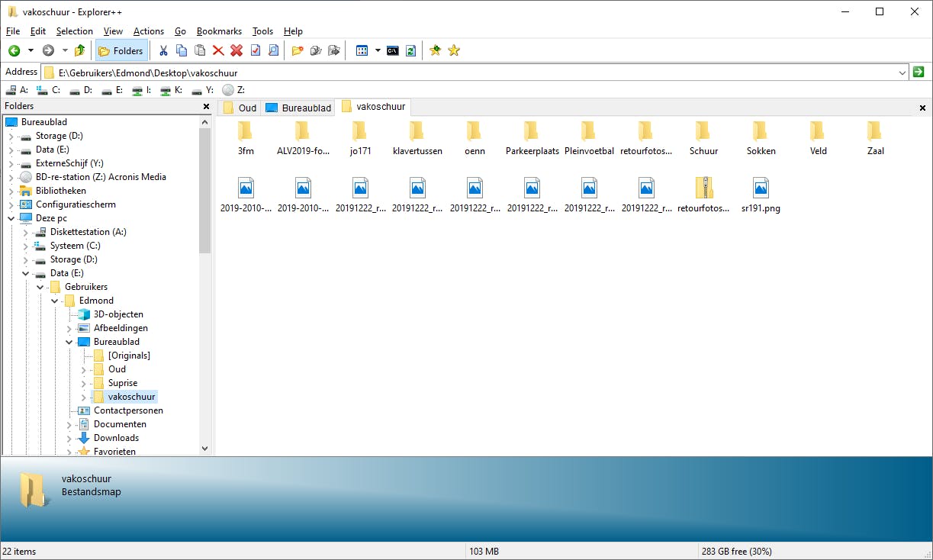Open the Bookmarks menu

click(x=219, y=31)
